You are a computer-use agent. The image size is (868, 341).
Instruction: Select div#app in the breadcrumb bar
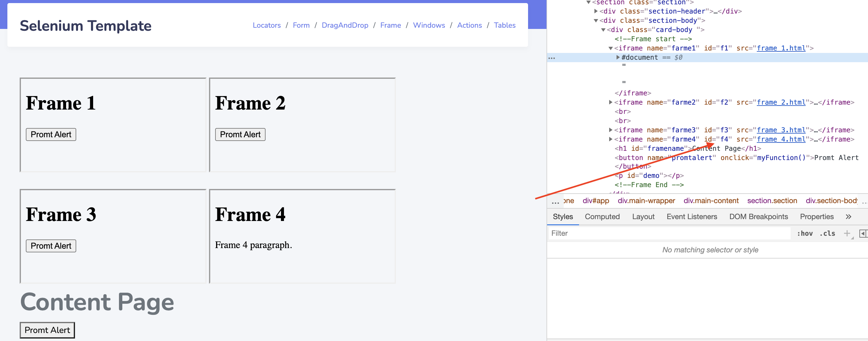595,201
